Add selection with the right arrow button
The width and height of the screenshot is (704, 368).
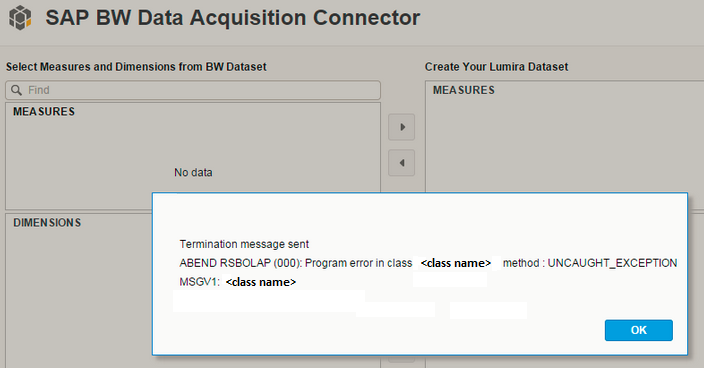[401, 127]
